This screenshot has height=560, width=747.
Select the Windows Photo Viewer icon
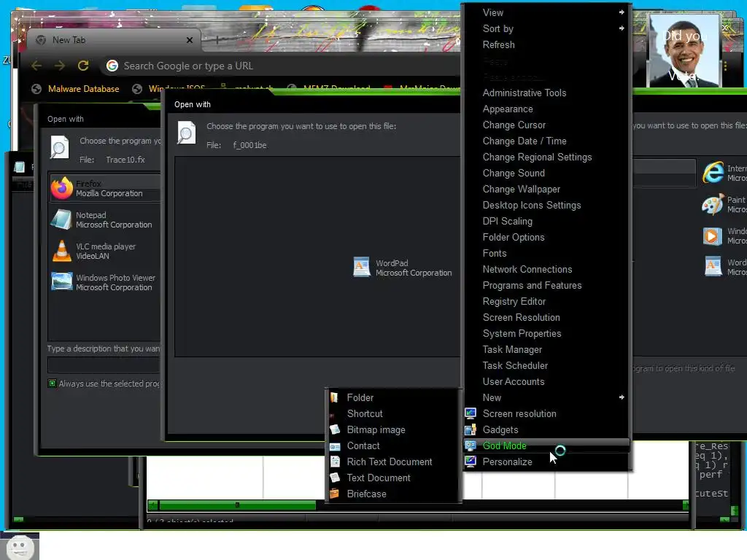pyautogui.click(x=61, y=282)
